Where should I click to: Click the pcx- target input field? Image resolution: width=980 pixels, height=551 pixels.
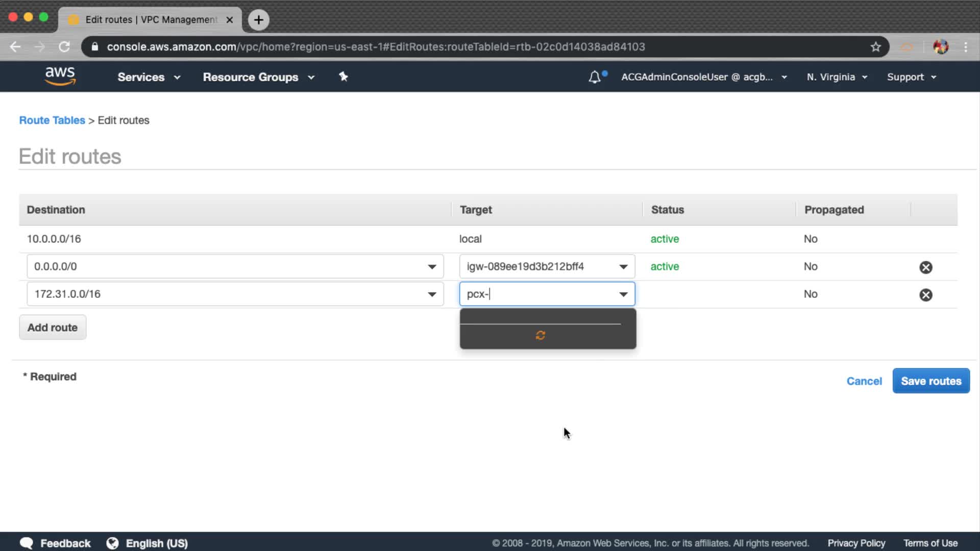click(536, 294)
